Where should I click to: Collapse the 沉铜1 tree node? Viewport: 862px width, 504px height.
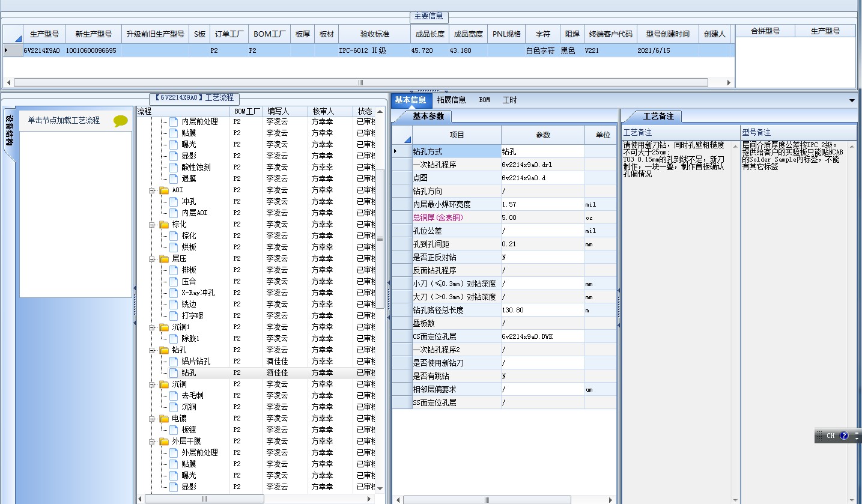point(152,327)
